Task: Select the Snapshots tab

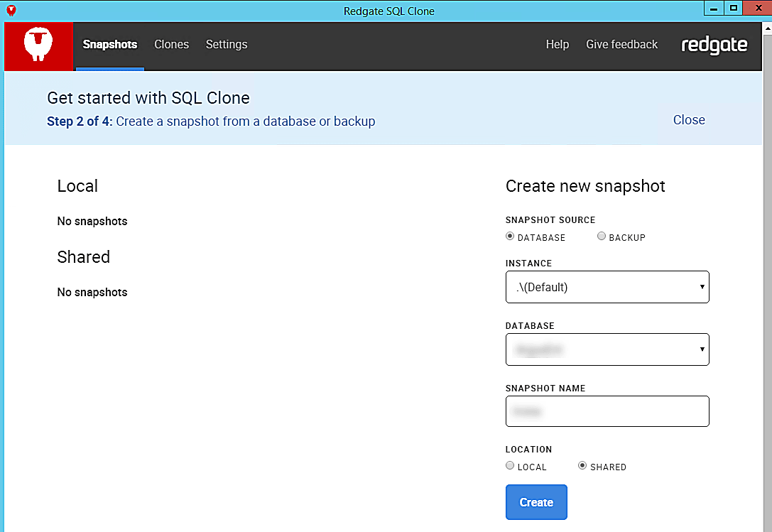Action: 110,44
